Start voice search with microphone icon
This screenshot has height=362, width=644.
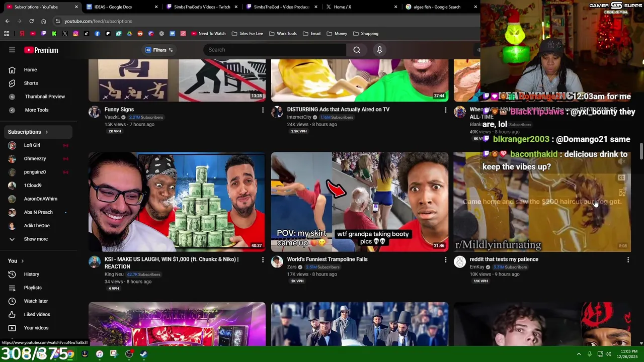pyautogui.click(x=379, y=50)
